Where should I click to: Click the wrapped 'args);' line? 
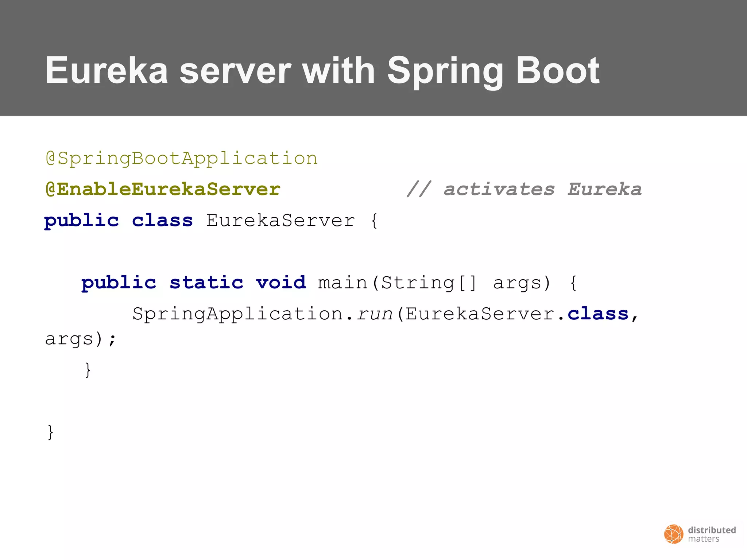[x=81, y=339]
